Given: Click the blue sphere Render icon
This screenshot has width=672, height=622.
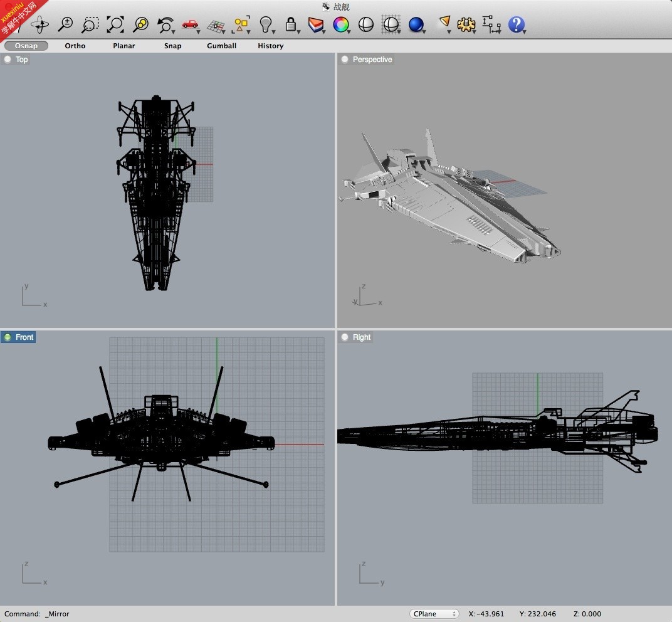Looking at the screenshot, I should point(416,24).
